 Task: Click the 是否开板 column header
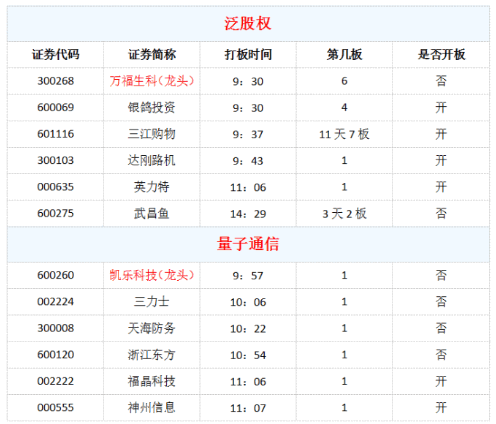(441, 54)
